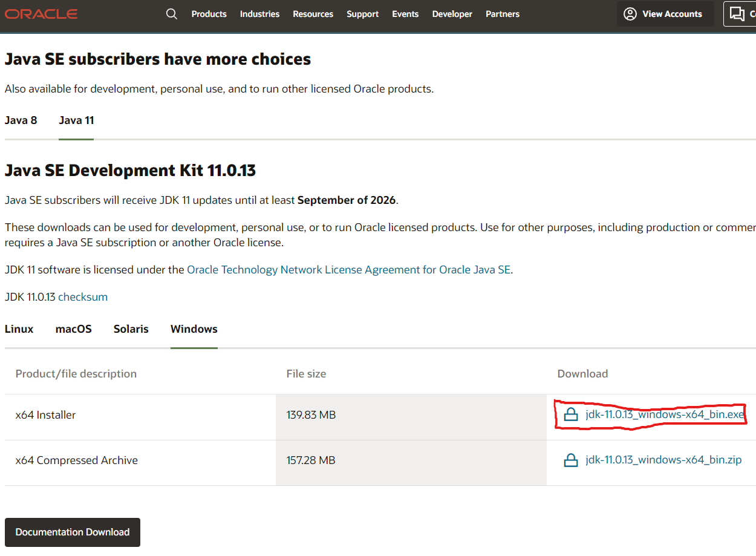The height and width of the screenshot is (556, 756).
Task: Open the JDK 11.0.13 checksum link
Action: tap(83, 297)
